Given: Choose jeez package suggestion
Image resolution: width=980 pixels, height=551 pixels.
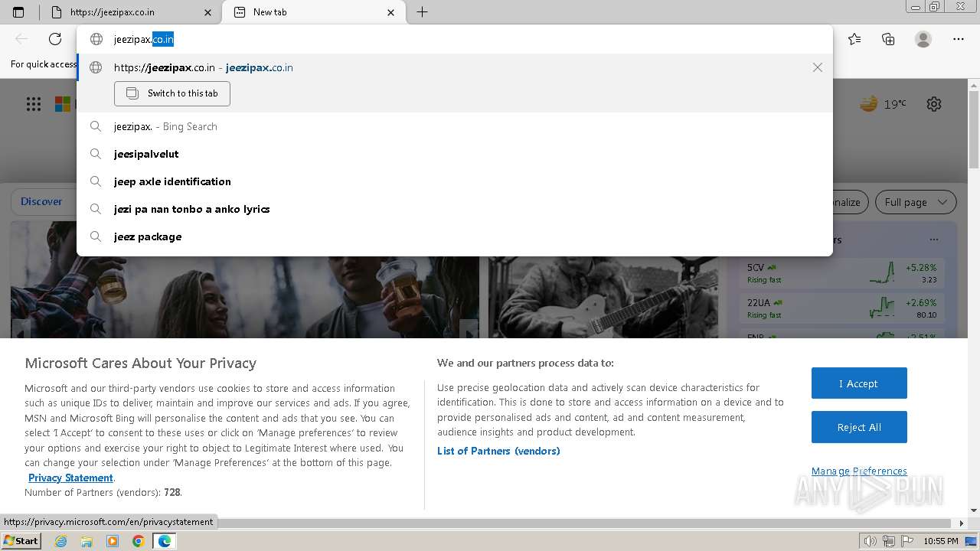Looking at the screenshot, I should [455, 236].
